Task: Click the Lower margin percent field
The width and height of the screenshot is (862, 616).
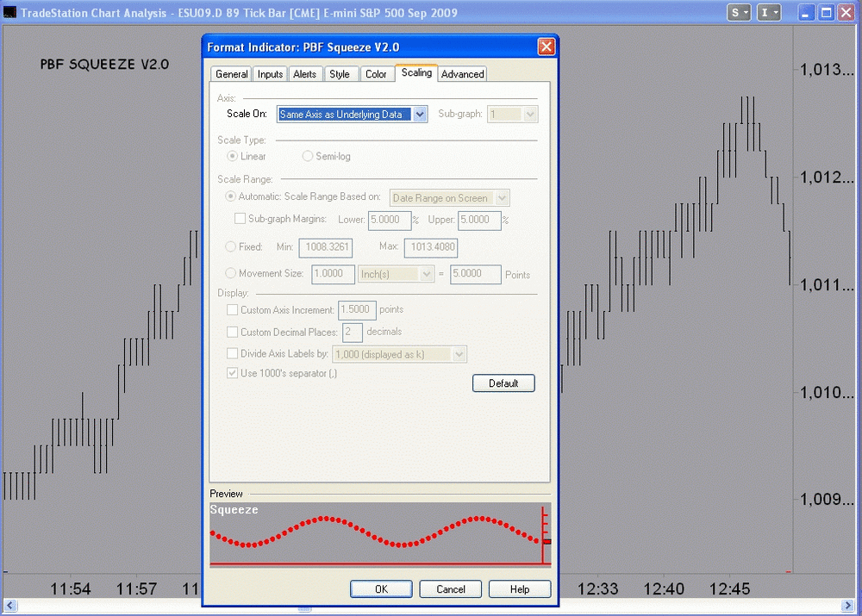Action: pos(390,220)
